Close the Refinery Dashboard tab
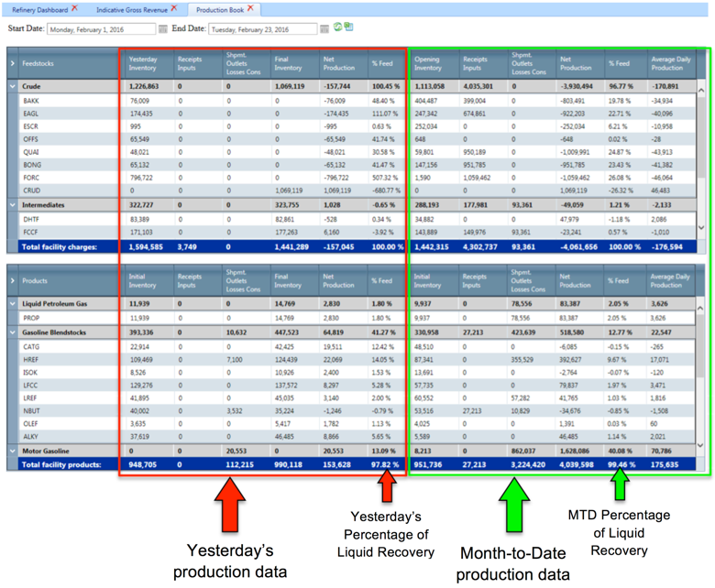The height and width of the screenshot is (588, 715). coord(75,8)
